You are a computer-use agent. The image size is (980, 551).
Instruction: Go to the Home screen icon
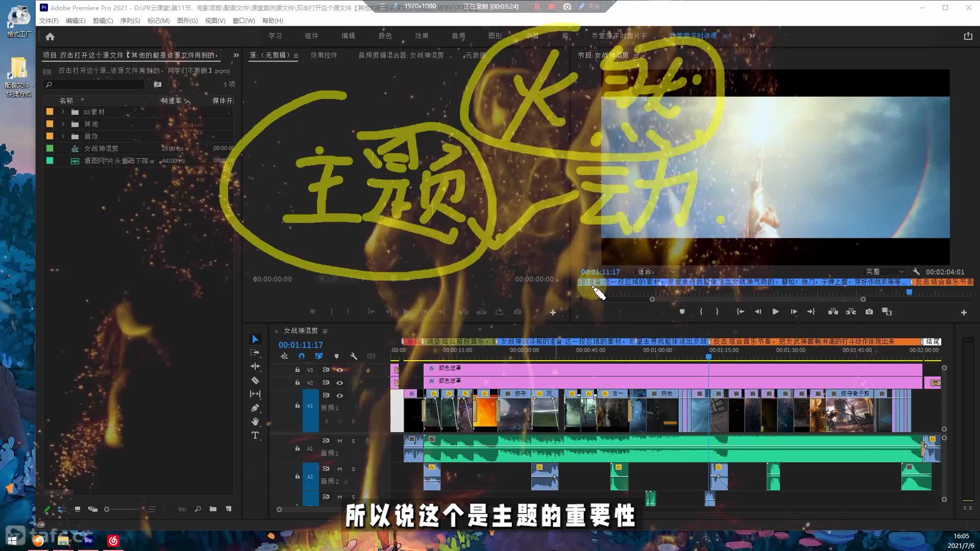click(x=50, y=36)
